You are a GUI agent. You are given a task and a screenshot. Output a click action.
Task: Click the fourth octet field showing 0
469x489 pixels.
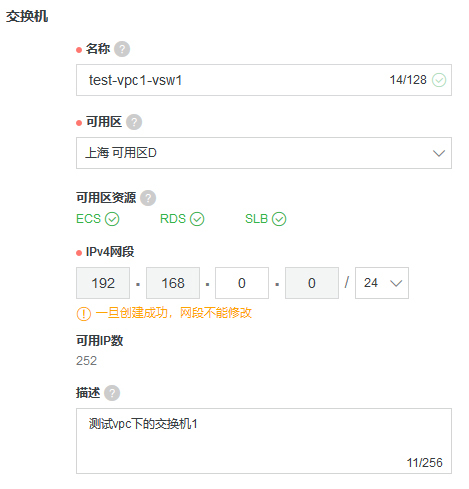pos(312,283)
